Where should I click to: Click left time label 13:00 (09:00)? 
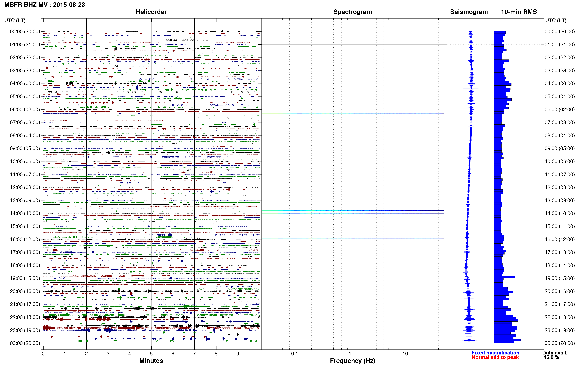pyautogui.click(x=25, y=200)
